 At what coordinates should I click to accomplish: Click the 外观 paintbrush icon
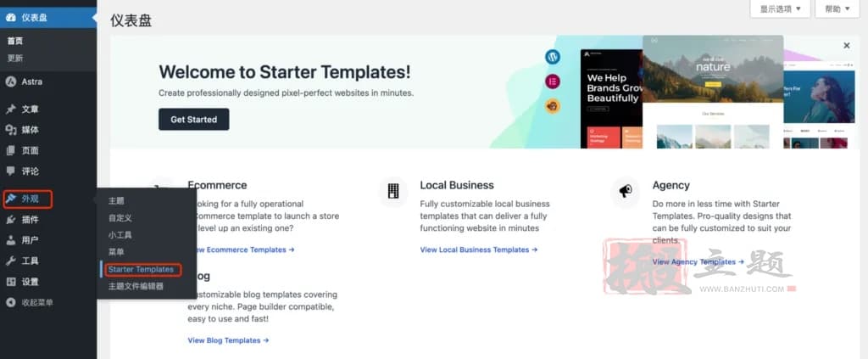point(10,199)
